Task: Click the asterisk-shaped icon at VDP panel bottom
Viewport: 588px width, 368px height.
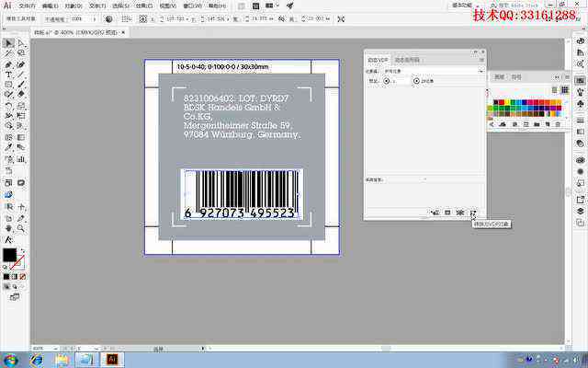Action: [x=460, y=213]
